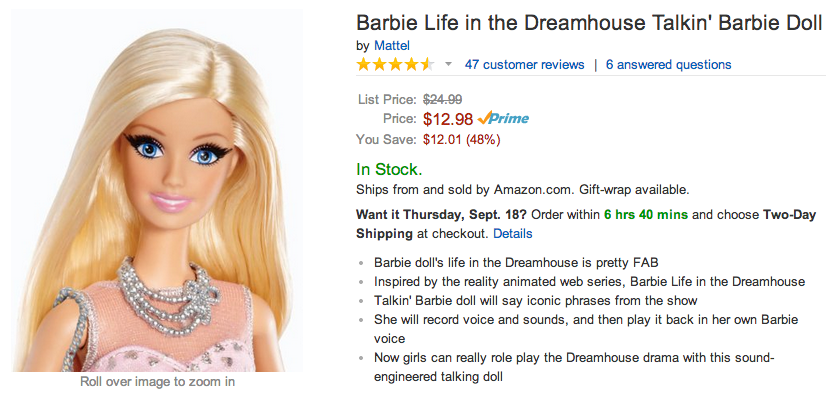Open the Mattel brand link
This screenshot has width=828, height=393.
coord(392,46)
